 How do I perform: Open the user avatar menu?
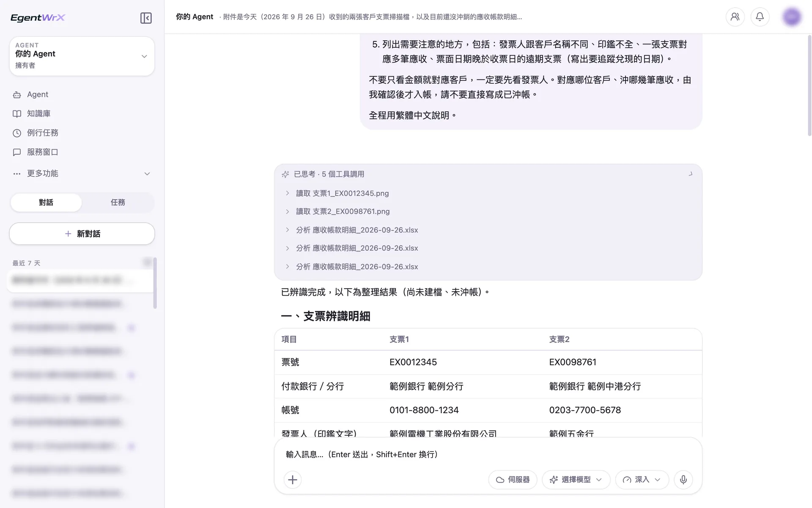click(792, 17)
